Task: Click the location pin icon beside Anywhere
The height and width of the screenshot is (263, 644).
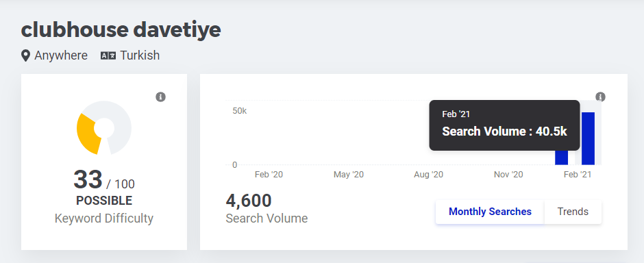Action: point(25,55)
